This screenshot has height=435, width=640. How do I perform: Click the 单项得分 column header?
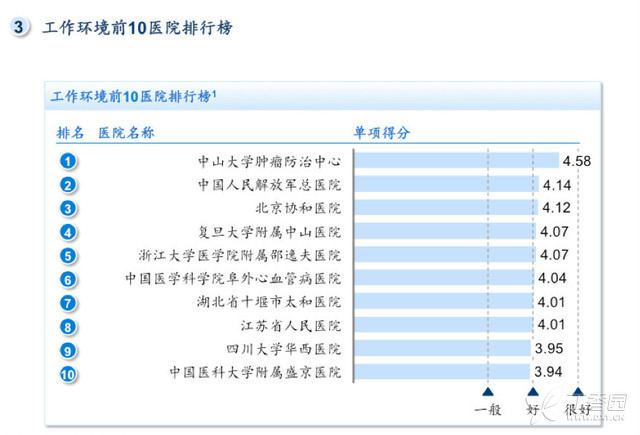coord(382,133)
